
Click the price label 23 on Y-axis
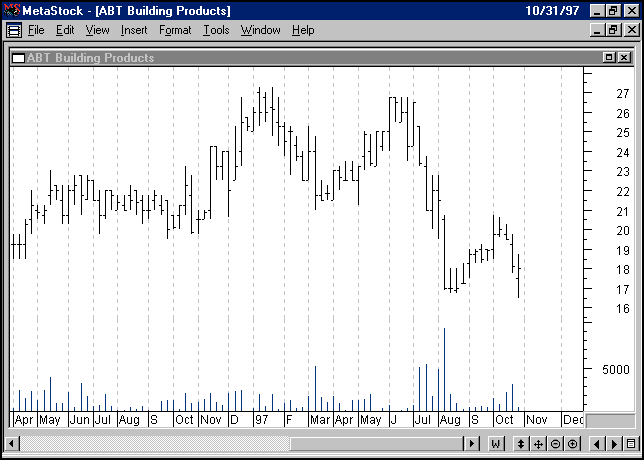pos(623,172)
